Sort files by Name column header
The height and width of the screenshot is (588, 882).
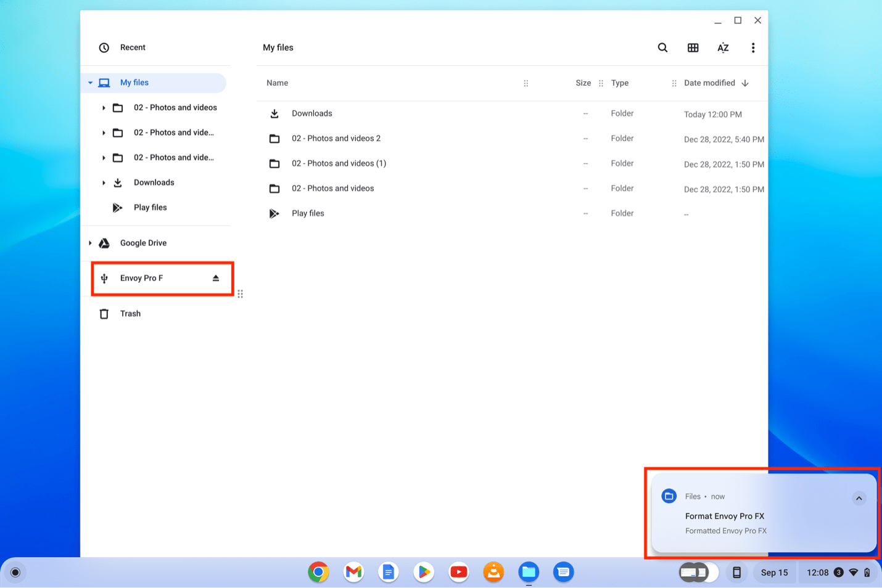278,83
